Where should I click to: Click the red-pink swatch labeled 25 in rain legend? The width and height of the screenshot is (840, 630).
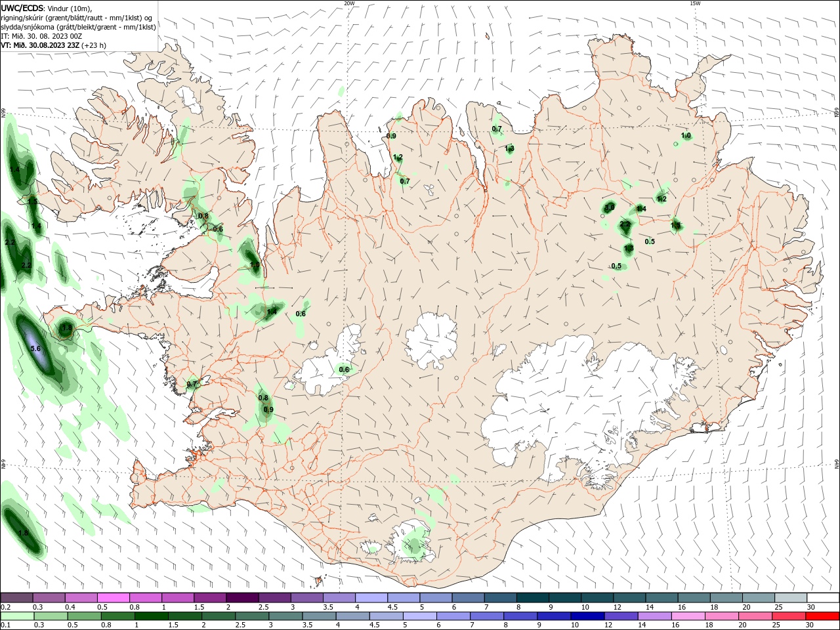[x=789, y=616]
